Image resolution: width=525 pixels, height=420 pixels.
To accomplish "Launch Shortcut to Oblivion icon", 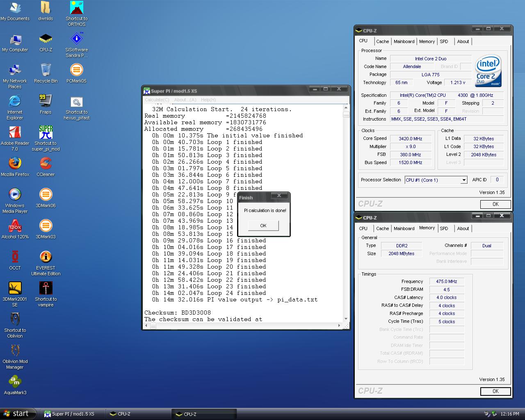I will (15, 325).
